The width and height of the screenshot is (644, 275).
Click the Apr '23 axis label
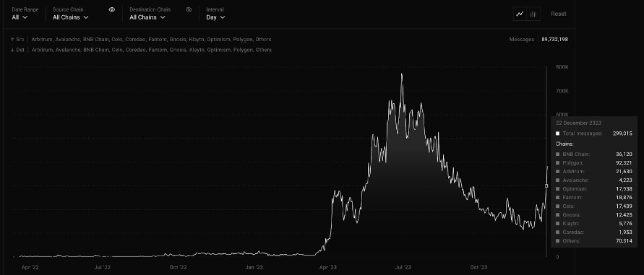click(x=327, y=267)
